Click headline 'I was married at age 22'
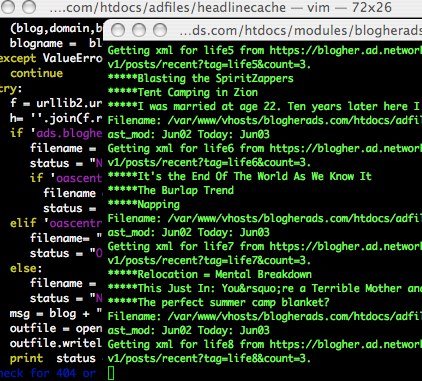The image size is (422, 381). coord(263,106)
